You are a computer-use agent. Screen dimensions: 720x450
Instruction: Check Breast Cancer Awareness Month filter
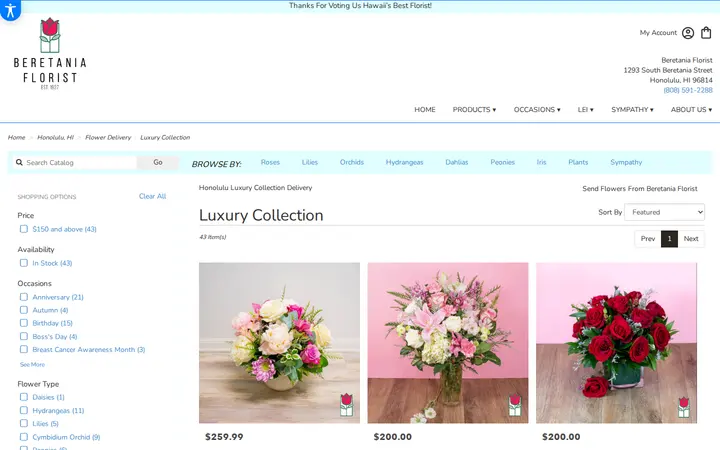24,349
